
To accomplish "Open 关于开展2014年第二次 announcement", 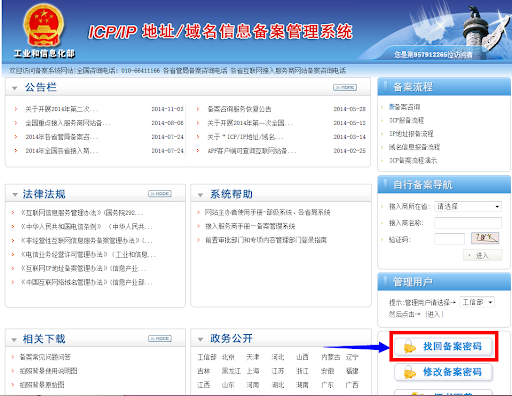I will coord(62,109).
